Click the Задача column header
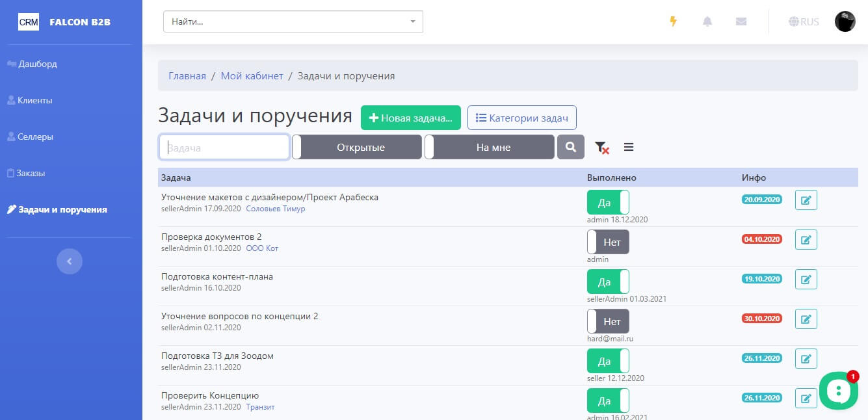 (x=176, y=177)
